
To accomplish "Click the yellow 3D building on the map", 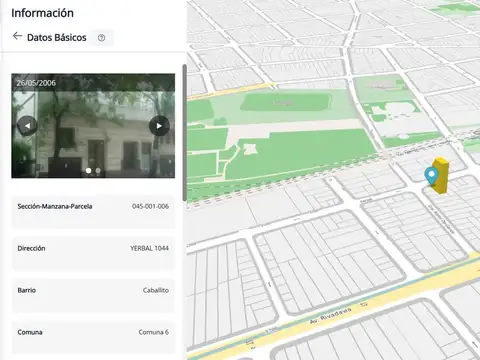I will click(441, 175).
